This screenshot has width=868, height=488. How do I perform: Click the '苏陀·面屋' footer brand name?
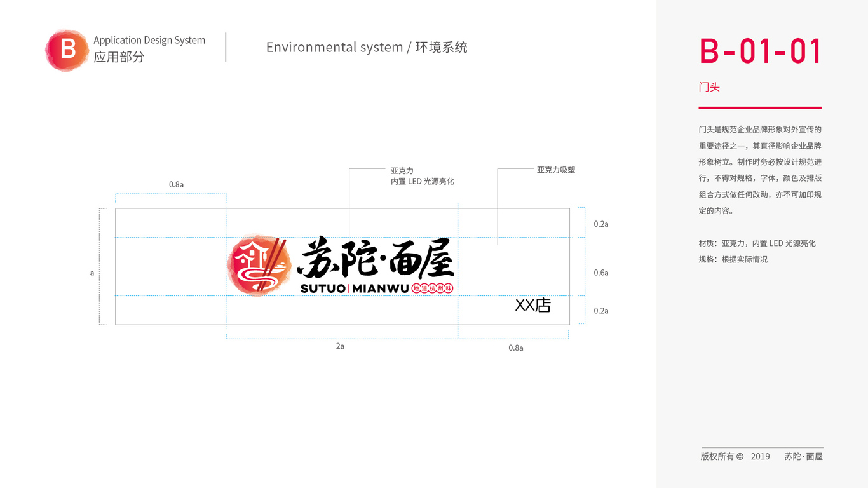pos(804,456)
